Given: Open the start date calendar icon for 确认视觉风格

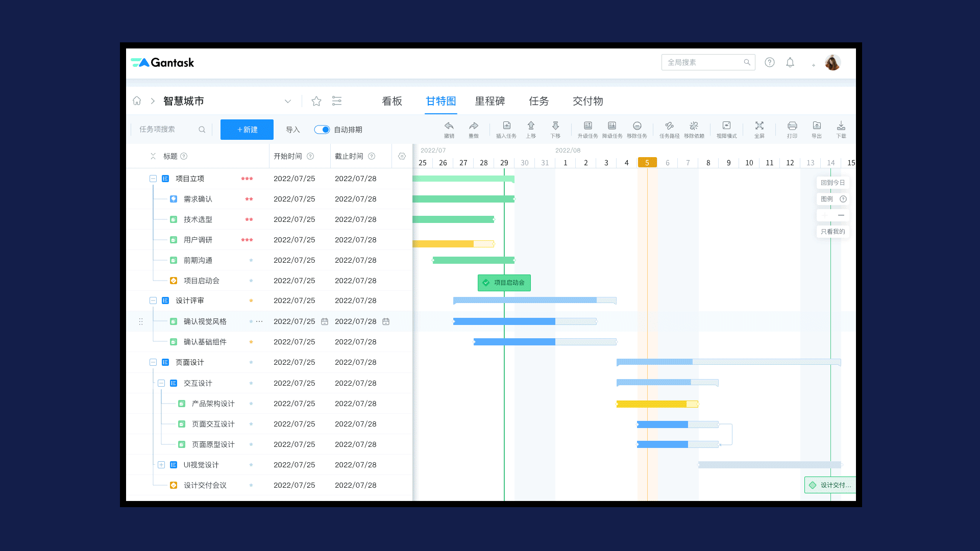Looking at the screenshot, I should pyautogui.click(x=325, y=321).
